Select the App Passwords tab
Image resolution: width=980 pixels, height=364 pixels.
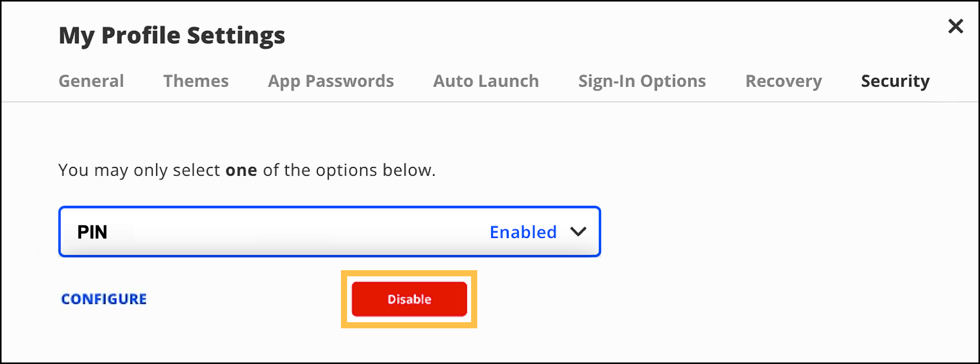[331, 81]
